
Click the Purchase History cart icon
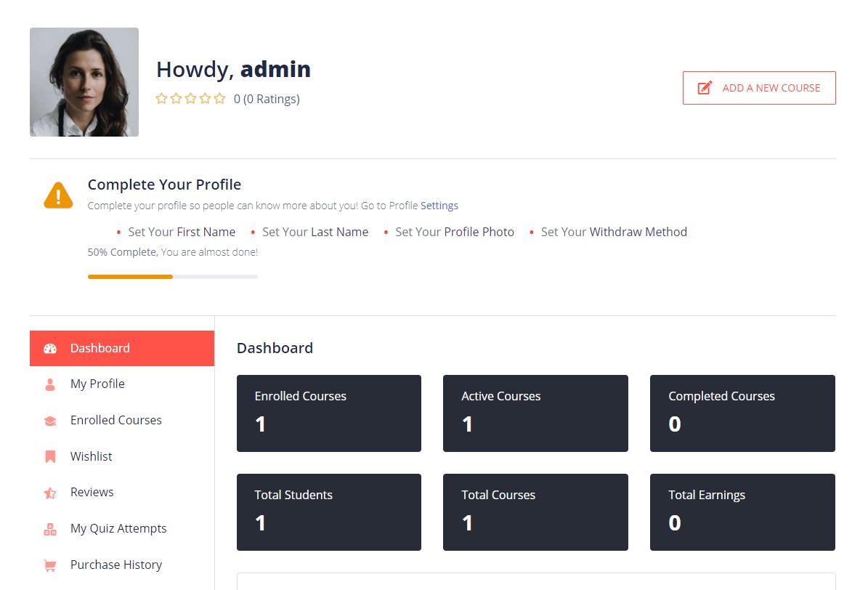(50, 565)
